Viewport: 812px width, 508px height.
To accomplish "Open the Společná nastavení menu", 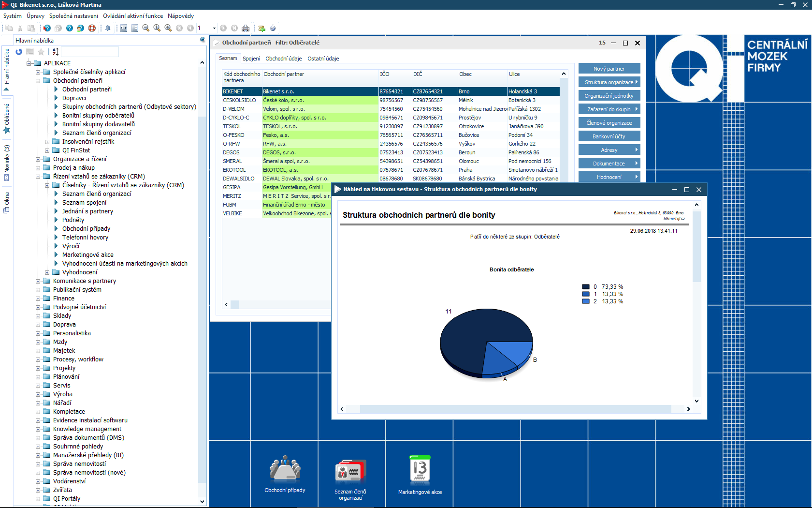I will (73, 16).
